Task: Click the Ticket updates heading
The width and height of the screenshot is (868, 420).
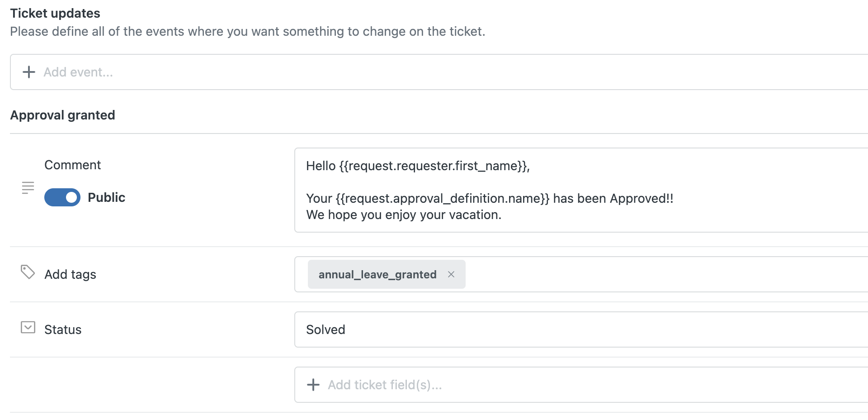Action: click(55, 13)
